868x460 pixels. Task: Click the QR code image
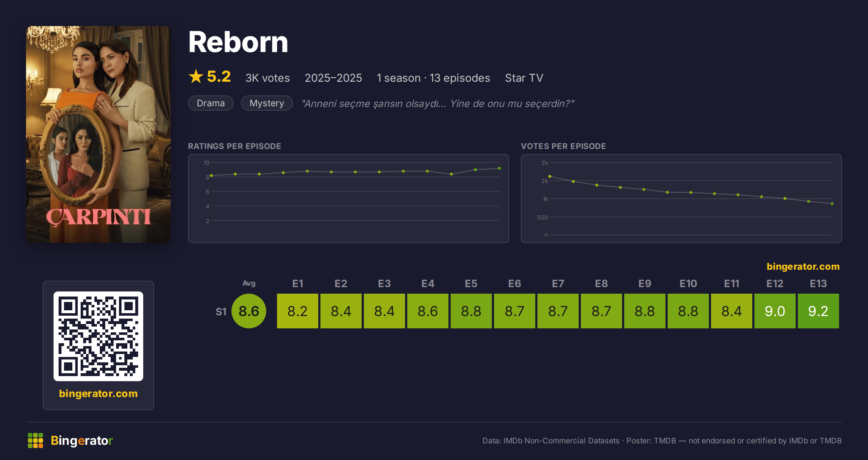point(98,336)
